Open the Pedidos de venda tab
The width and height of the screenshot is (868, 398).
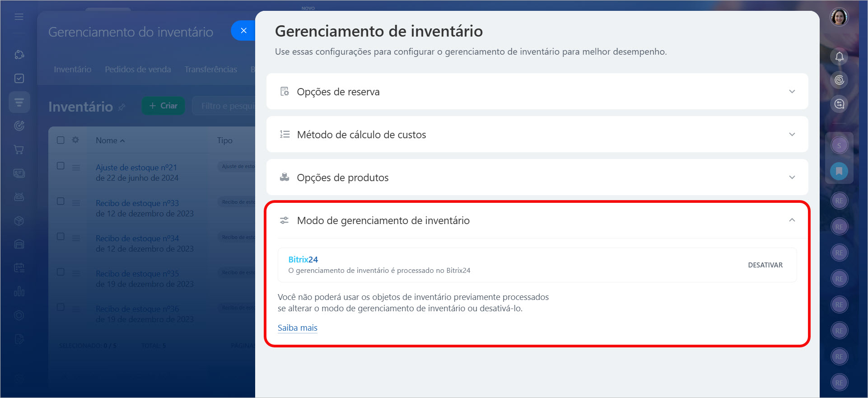[x=138, y=69]
